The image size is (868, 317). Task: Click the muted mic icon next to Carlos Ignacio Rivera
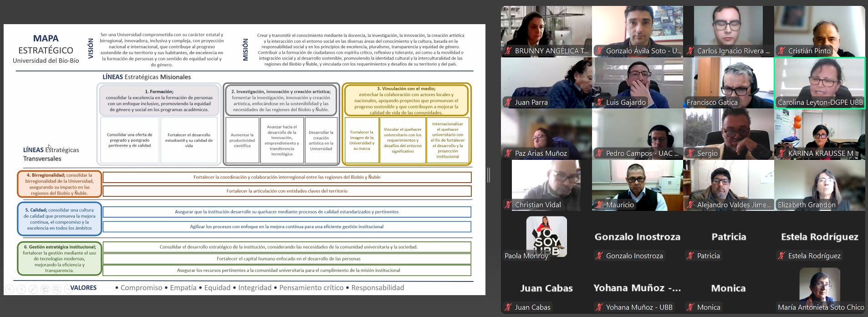pos(690,51)
